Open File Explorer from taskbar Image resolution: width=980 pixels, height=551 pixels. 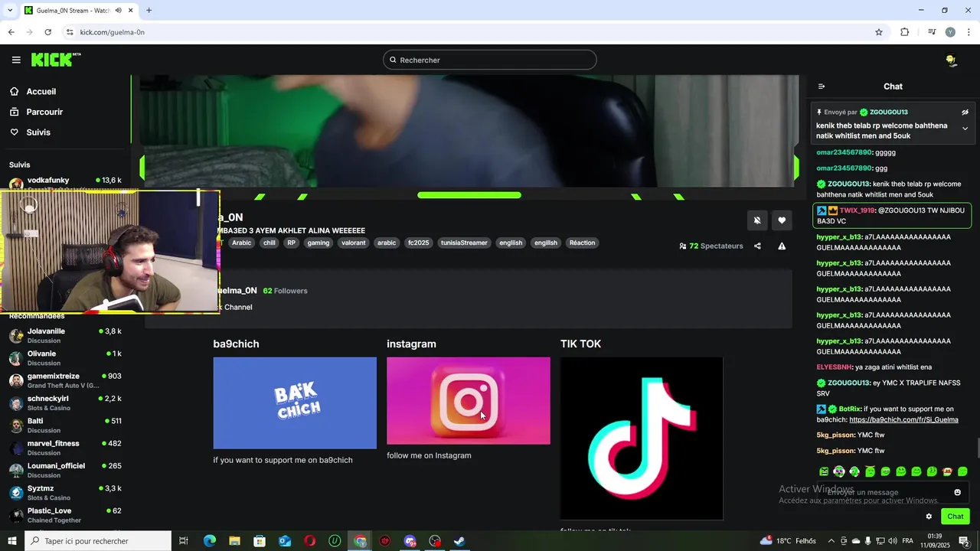(234, 541)
